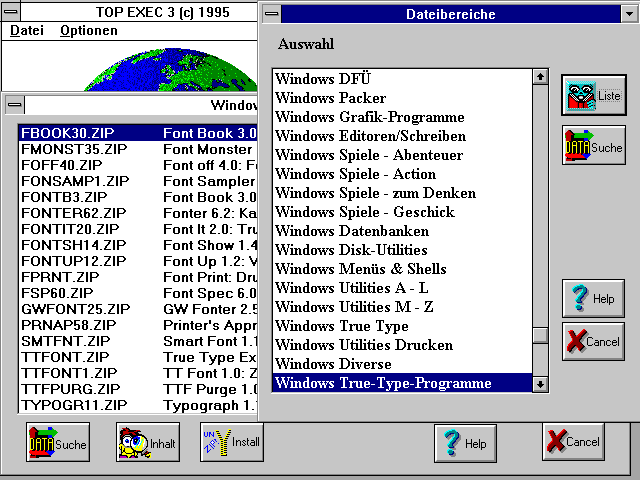Viewport: 640px width, 480px height.
Task: Open the Optionen menu
Action: (88, 31)
